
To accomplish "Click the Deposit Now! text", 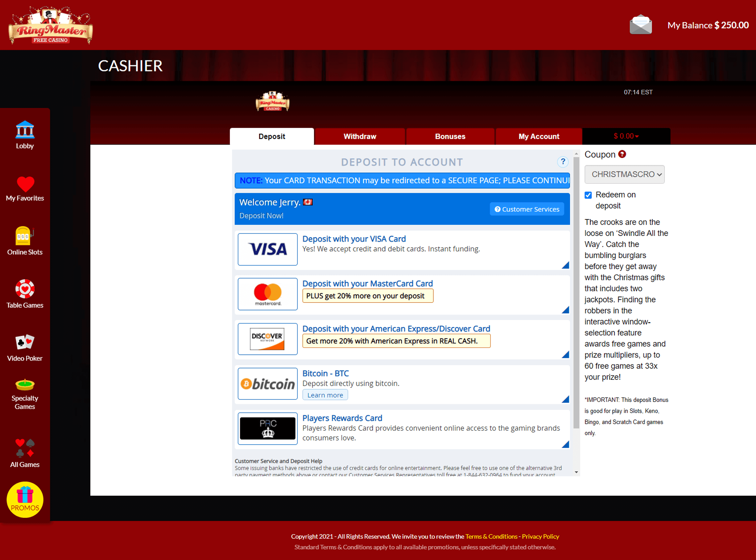I will (x=261, y=216).
